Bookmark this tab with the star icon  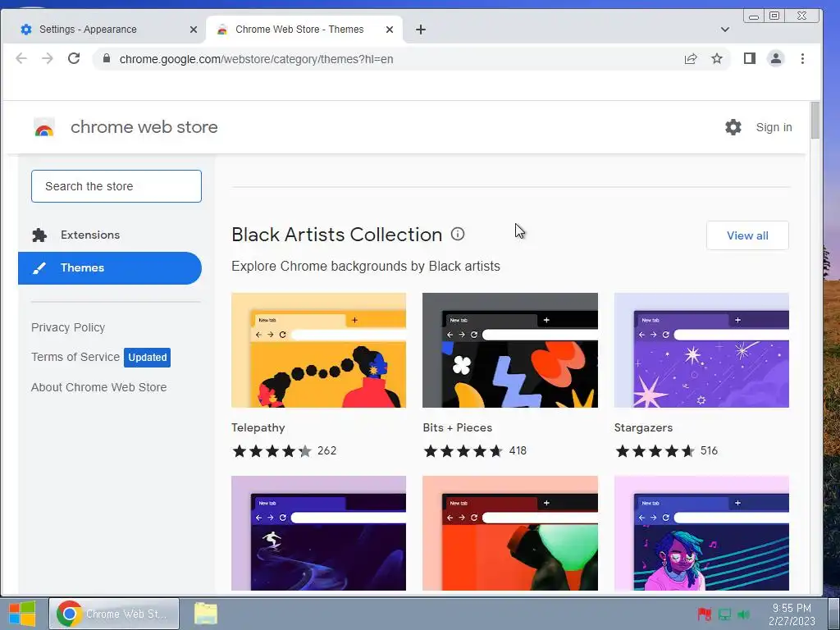(x=717, y=58)
